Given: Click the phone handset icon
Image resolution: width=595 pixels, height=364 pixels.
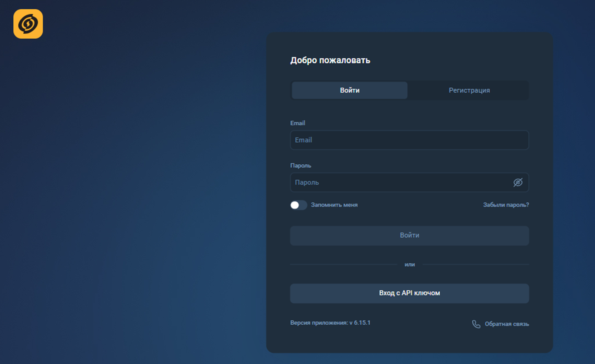Looking at the screenshot, I should point(476,324).
